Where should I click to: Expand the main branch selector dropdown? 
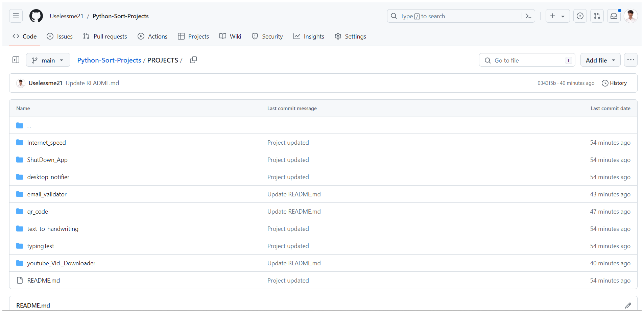[48, 60]
